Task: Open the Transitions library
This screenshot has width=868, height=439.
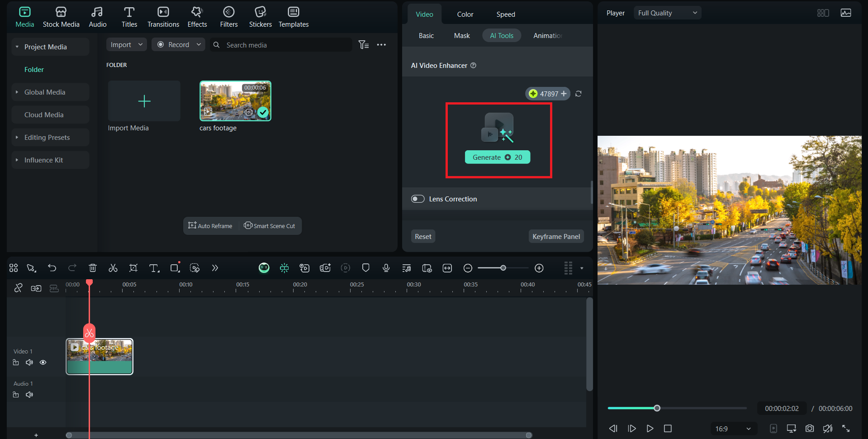Action: [163, 17]
